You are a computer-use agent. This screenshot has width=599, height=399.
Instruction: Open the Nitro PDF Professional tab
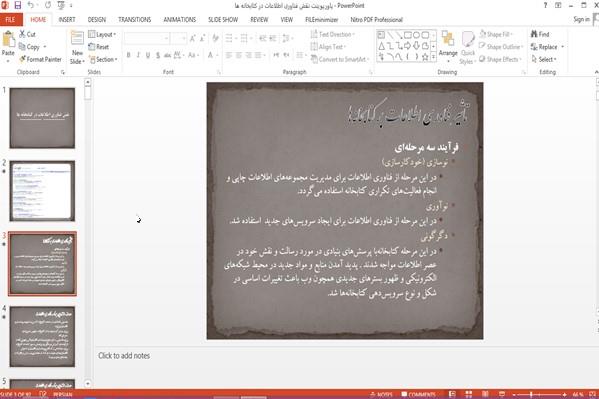pos(377,19)
